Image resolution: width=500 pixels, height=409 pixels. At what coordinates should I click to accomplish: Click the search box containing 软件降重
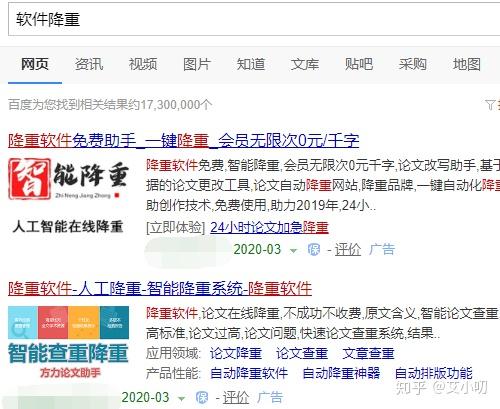253,19
